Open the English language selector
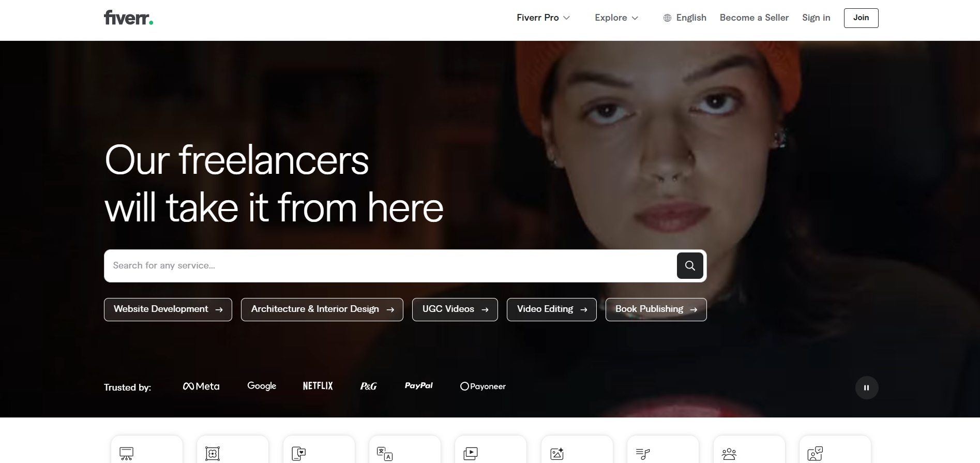 coord(685,18)
